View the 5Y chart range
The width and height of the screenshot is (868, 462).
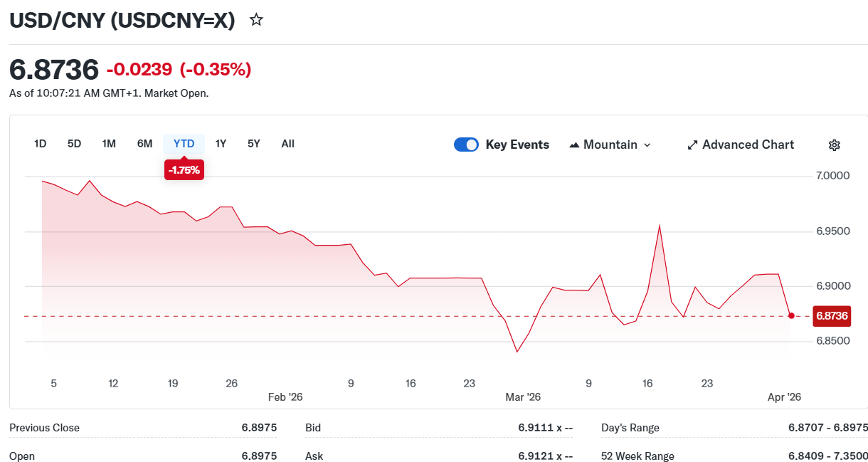click(x=254, y=144)
